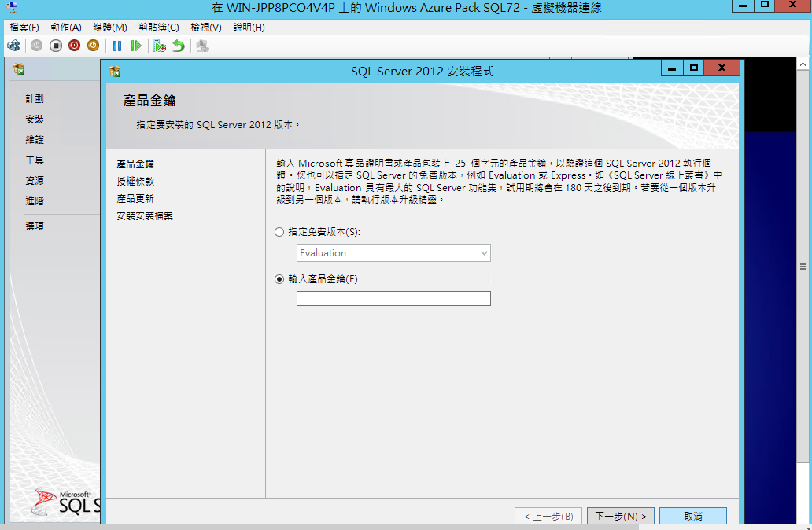Click the SQL Server setup window icon
Viewport: 812px width, 530px height.
[x=115, y=72]
